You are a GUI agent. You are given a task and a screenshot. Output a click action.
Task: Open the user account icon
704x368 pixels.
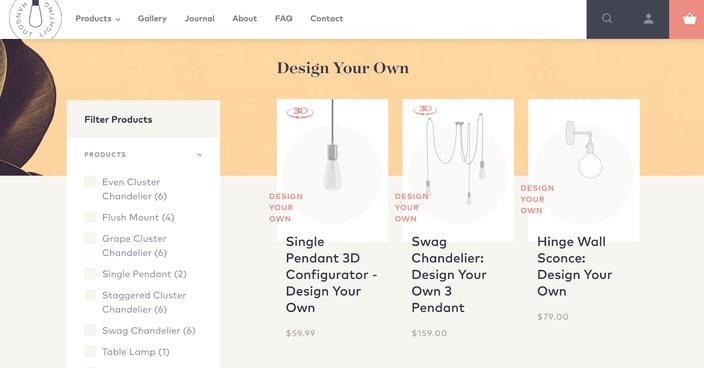(x=648, y=18)
